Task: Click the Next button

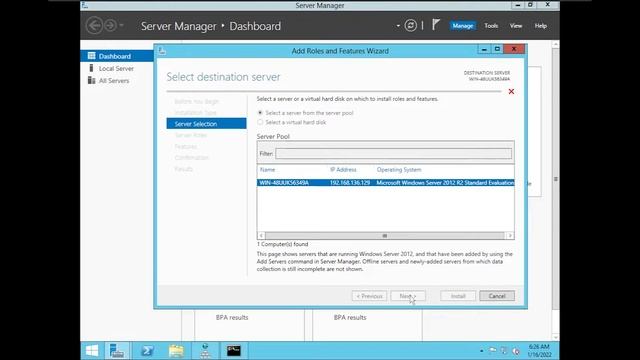Action: [x=408, y=296]
